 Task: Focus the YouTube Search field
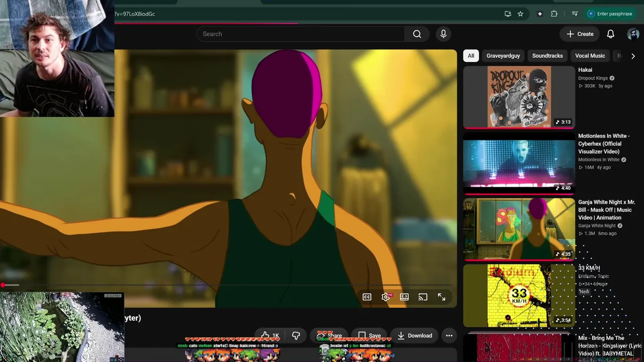point(301,34)
